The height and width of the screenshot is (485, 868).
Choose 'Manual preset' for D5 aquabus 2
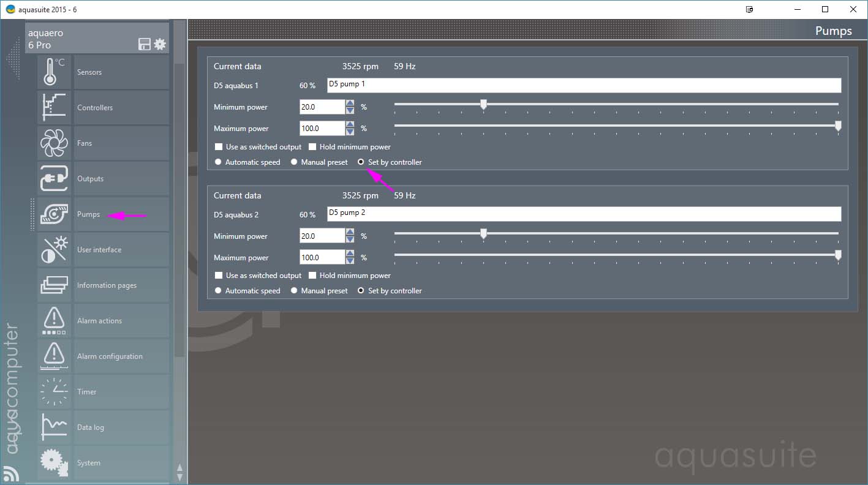[x=294, y=291]
